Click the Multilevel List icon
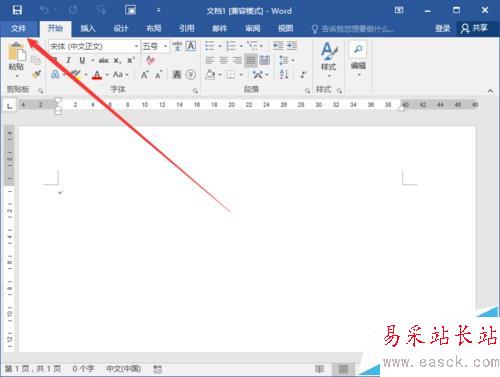This screenshot has height=377, width=500. [x=252, y=46]
